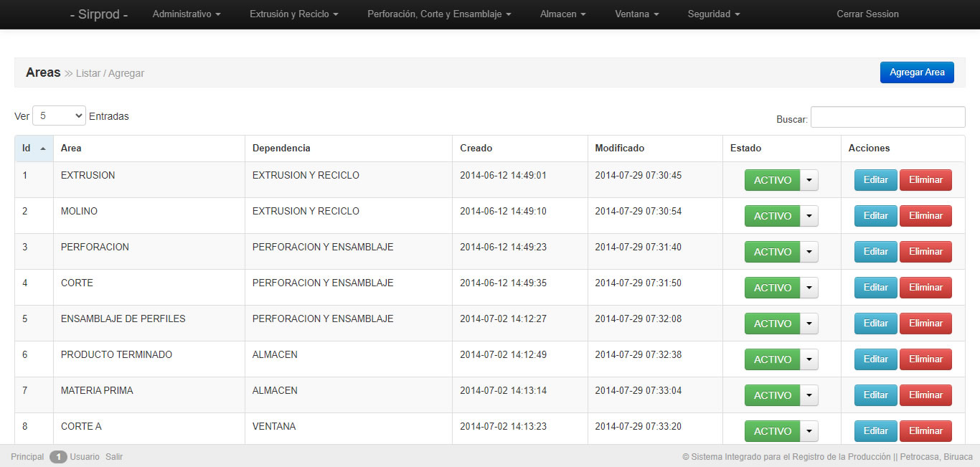Edit the MOLINO area
Viewport: 980px width, 467px height.
875,216
